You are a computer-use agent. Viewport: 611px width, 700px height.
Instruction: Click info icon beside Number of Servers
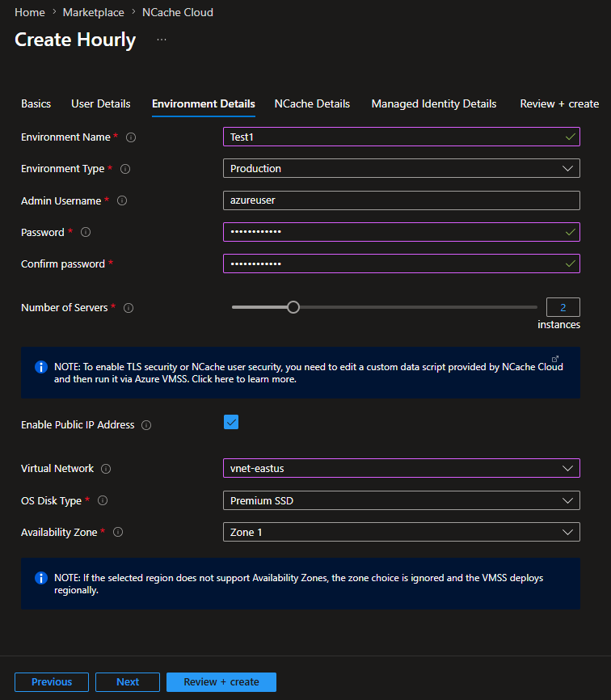click(129, 308)
